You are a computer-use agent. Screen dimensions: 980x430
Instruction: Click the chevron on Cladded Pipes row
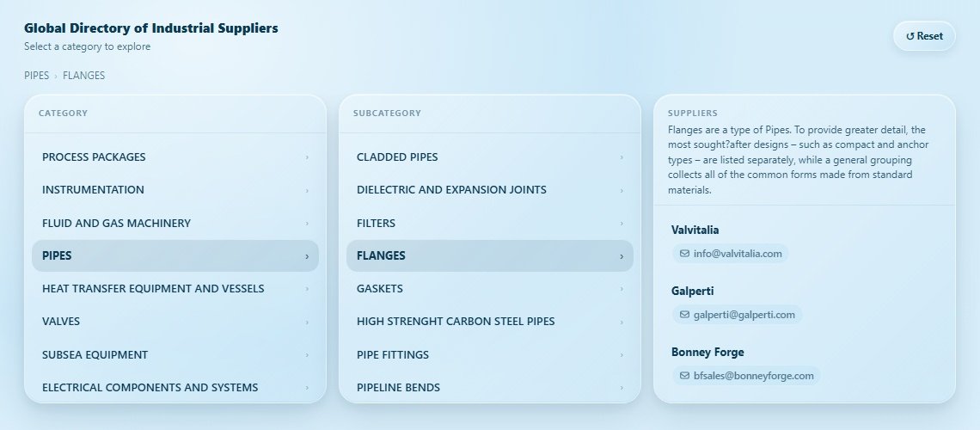(622, 157)
